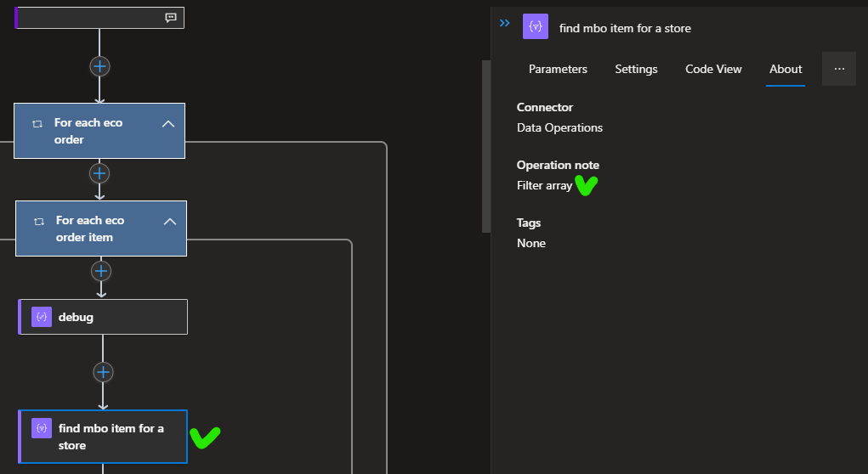
Task: Collapse the For each eco order item loop
Action: 170,221
